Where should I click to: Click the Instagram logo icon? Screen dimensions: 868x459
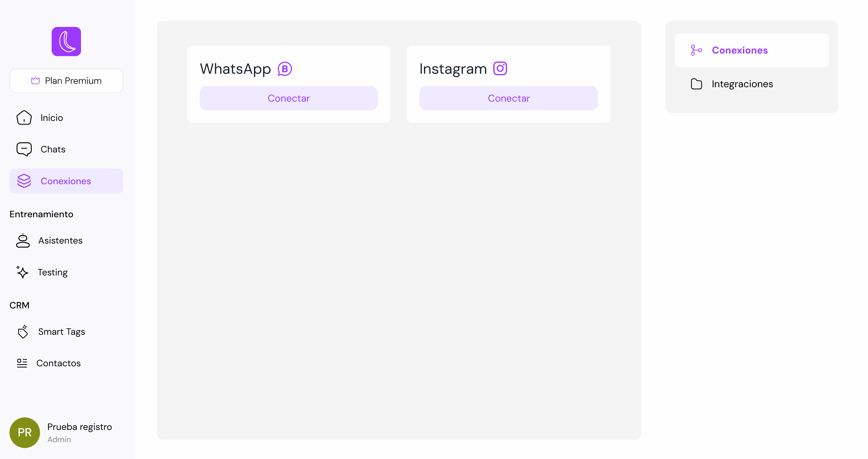[500, 69]
